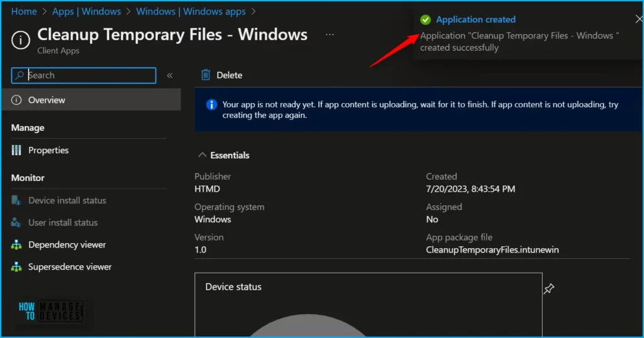The height and width of the screenshot is (338, 644).
Task: Open Supersedence viewer
Action: [70, 266]
